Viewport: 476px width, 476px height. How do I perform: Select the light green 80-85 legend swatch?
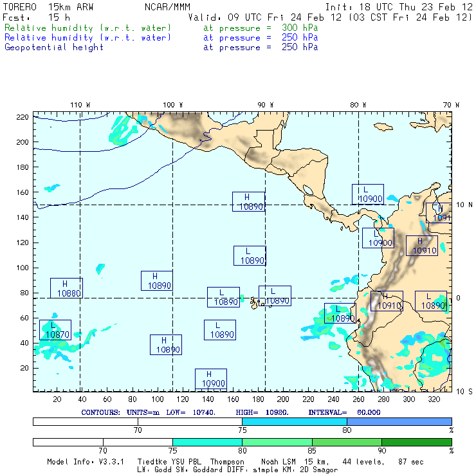[x=277, y=442]
